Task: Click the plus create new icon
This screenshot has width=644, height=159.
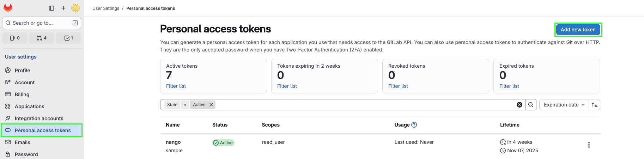Action: 63,8
